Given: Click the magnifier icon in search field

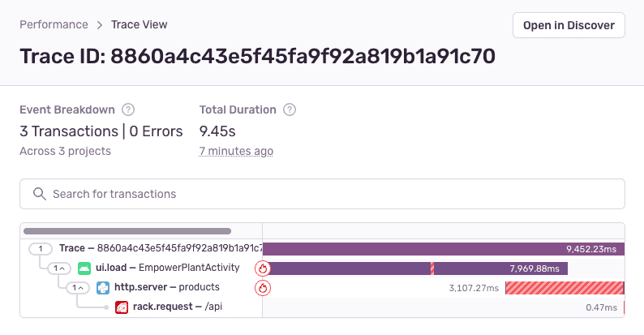Looking at the screenshot, I should (40, 194).
